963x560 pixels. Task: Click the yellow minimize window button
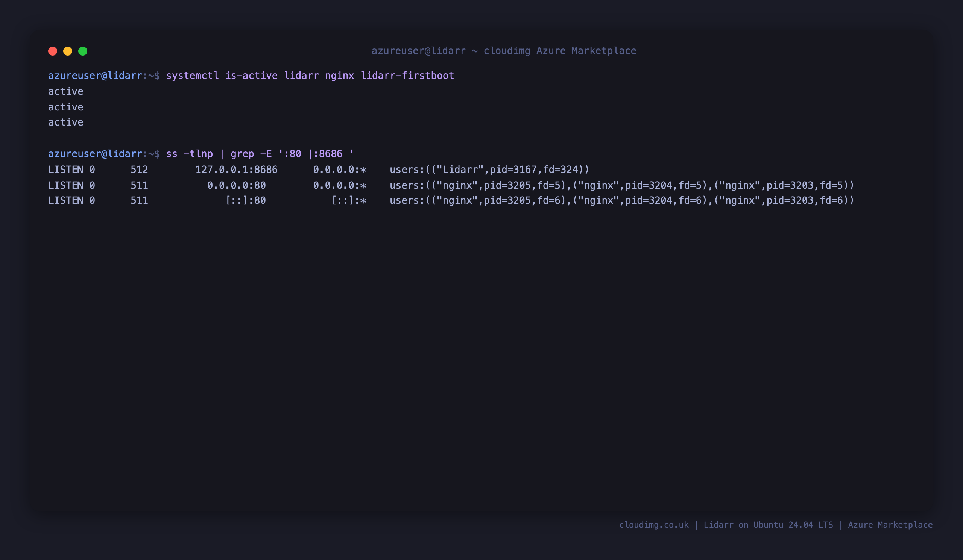tap(68, 51)
